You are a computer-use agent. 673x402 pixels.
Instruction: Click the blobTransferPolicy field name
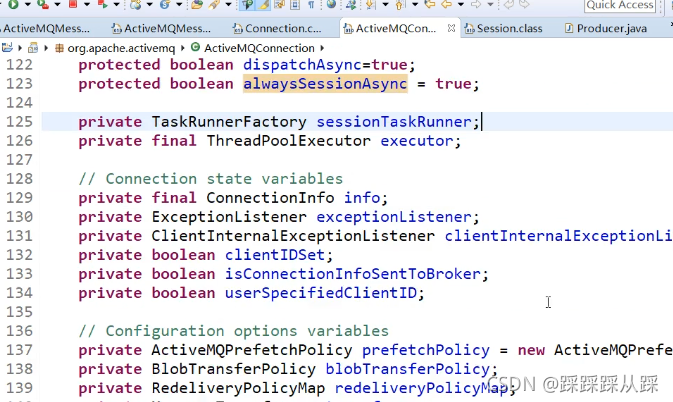tap(408, 369)
